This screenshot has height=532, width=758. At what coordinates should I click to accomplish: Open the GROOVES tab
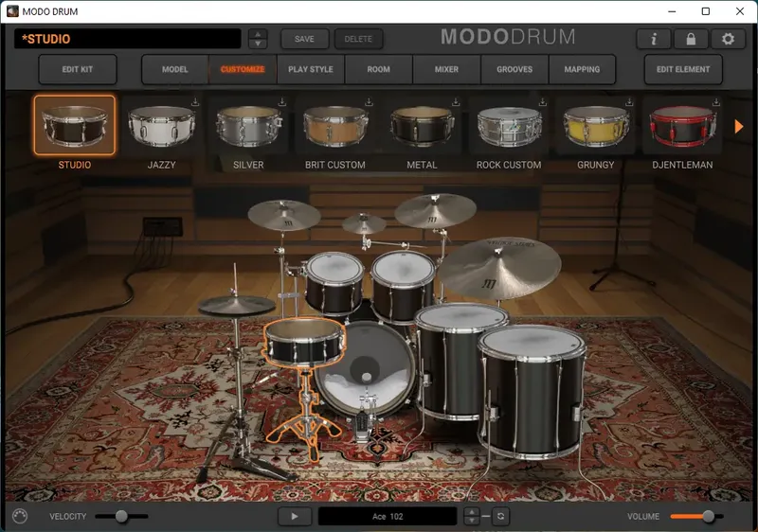pos(514,69)
